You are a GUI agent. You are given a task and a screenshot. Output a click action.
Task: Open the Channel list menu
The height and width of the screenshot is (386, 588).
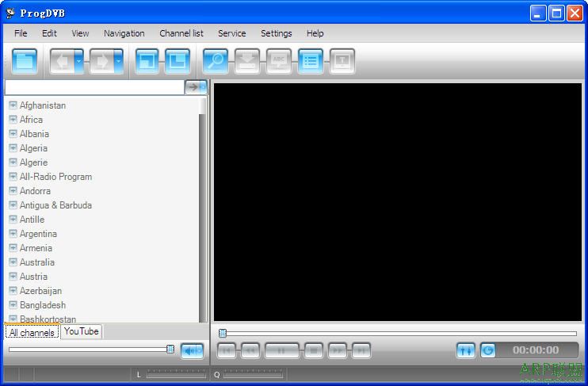(x=181, y=33)
